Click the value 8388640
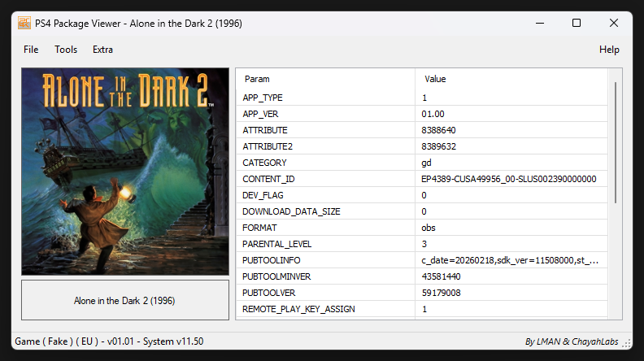The height and width of the screenshot is (361, 644). click(x=438, y=130)
